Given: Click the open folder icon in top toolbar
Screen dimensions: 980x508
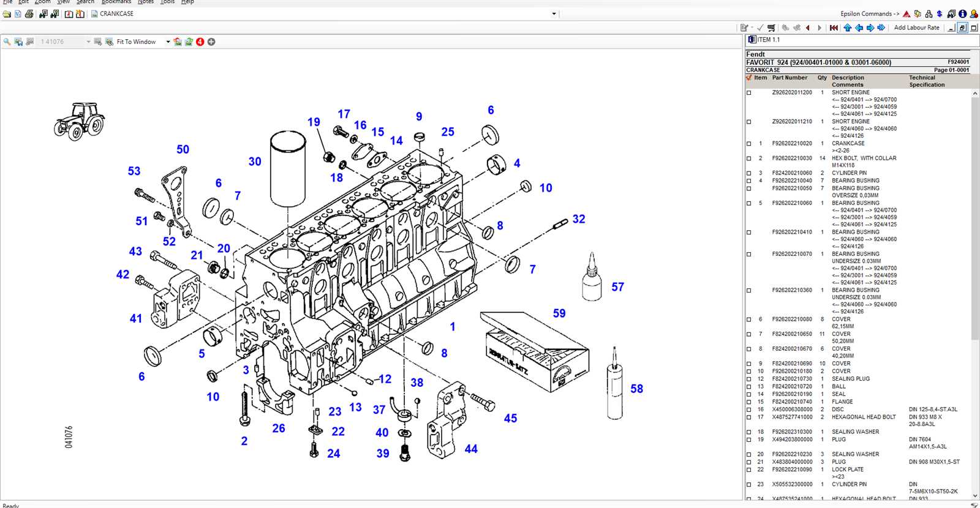Looking at the screenshot, I should 7,14.
